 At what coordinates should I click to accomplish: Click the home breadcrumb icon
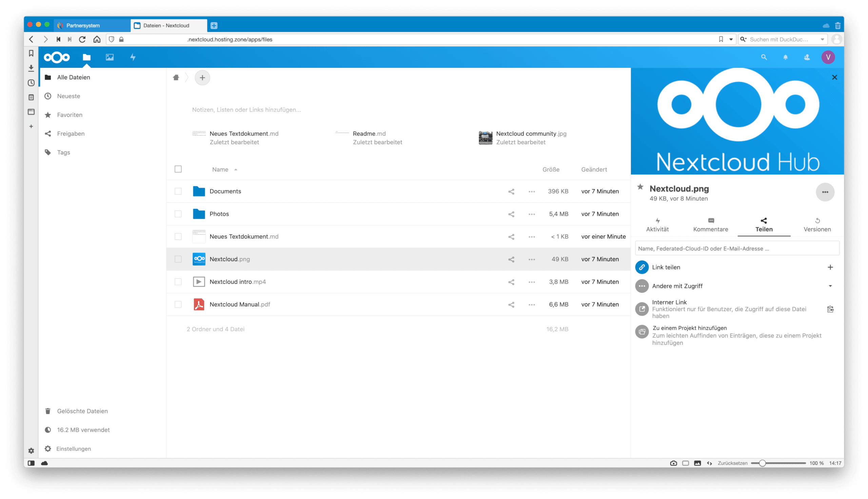pyautogui.click(x=176, y=78)
